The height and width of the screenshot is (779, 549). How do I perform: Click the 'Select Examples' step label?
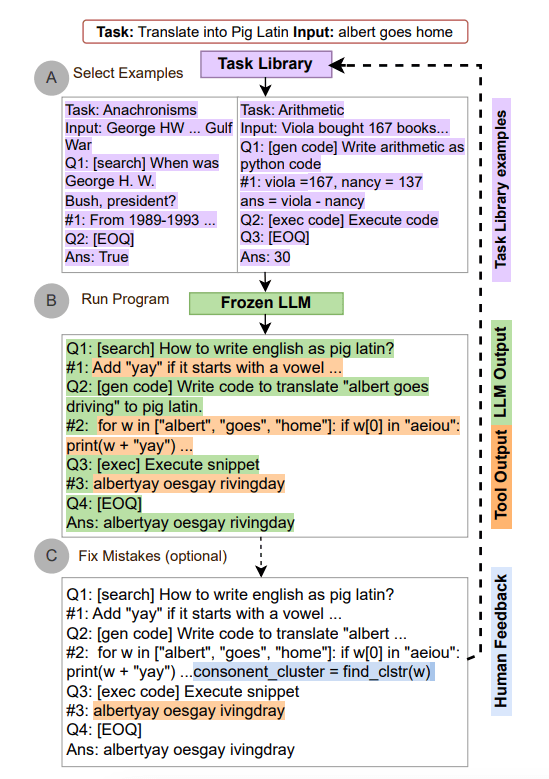tap(128, 73)
